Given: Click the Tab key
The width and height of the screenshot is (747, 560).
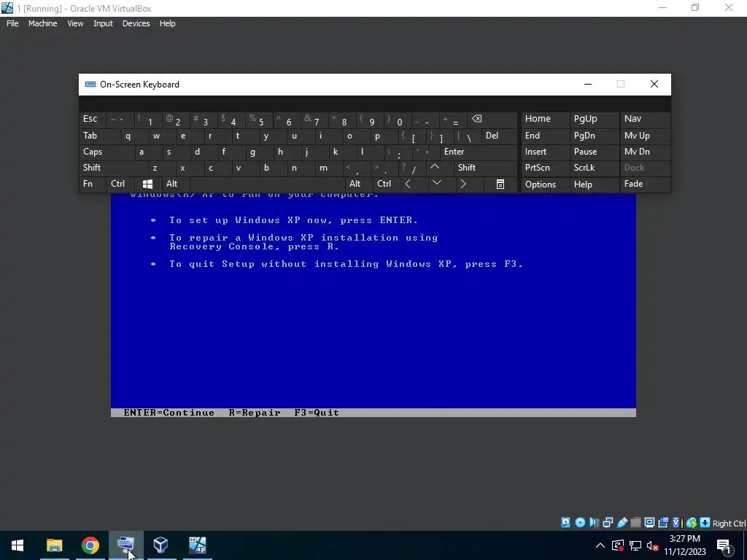Looking at the screenshot, I should [x=98, y=136].
